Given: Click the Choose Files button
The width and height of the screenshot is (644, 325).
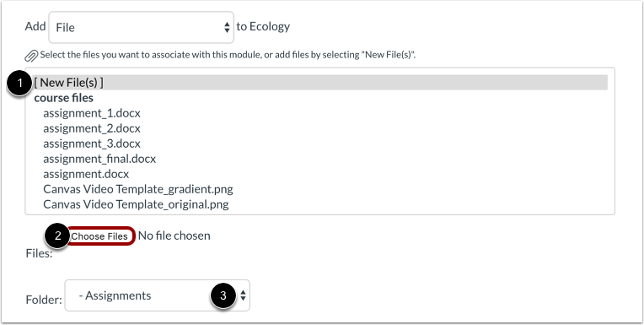Looking at the screenshot, I should 99,236.
